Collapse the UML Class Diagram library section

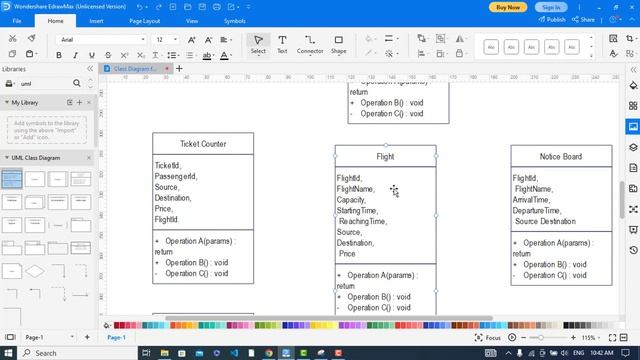pyautogui.click(x=7, y=158)
